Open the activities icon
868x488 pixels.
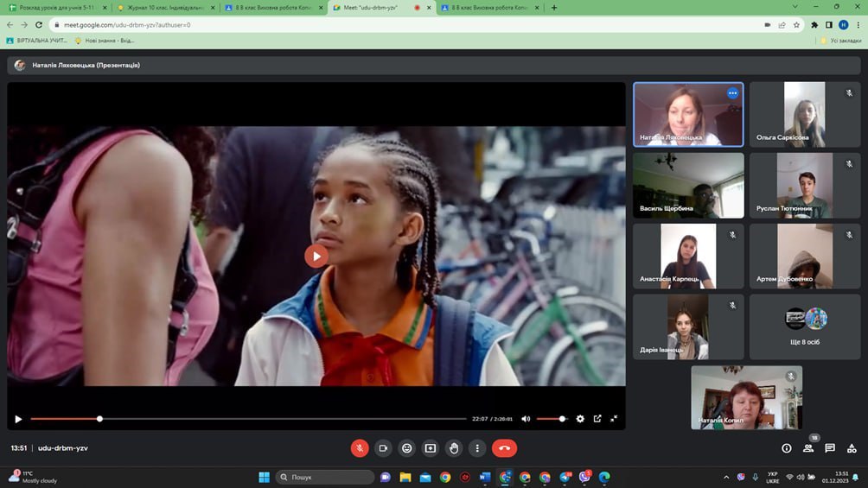point(852,448)
